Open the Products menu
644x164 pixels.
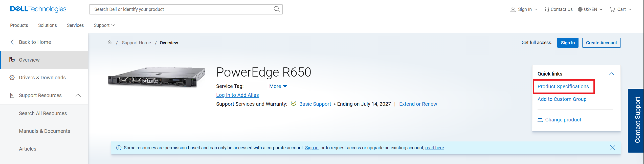[x=19, y=25]
